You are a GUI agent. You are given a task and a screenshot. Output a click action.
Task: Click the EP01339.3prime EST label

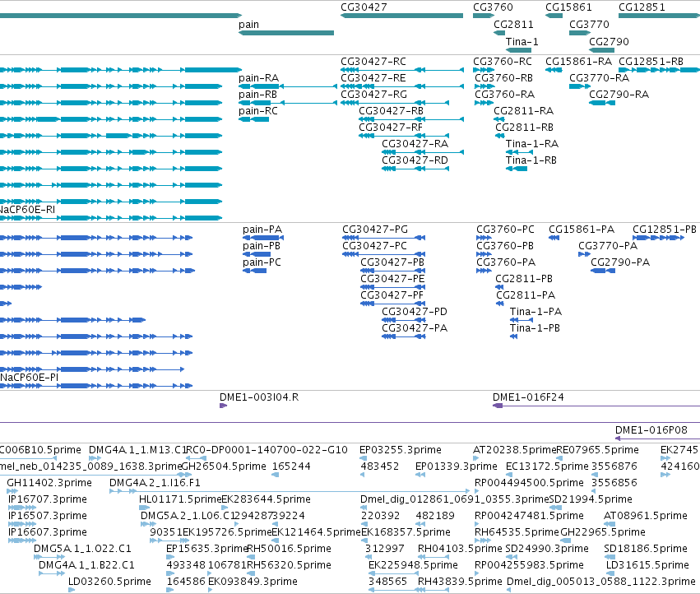pyautogui.click(x=457, y=466)
